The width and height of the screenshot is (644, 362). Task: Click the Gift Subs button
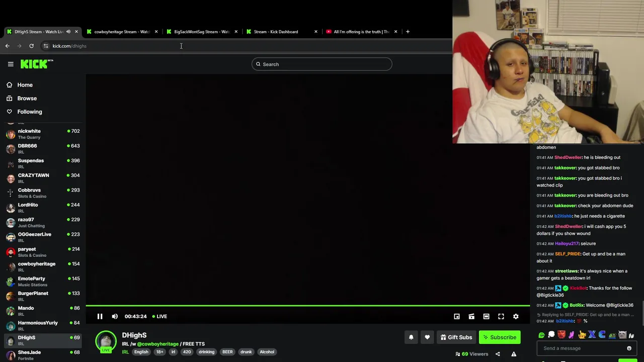tap(456, 337)
